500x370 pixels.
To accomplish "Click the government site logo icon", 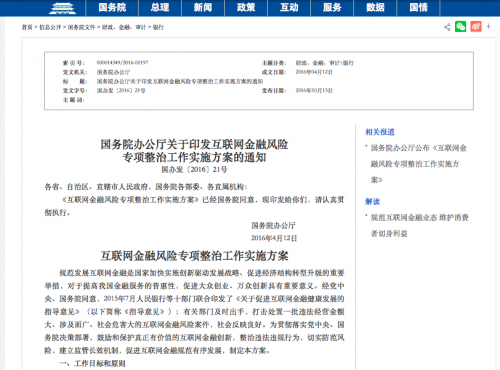I will (x=62, y=8).
